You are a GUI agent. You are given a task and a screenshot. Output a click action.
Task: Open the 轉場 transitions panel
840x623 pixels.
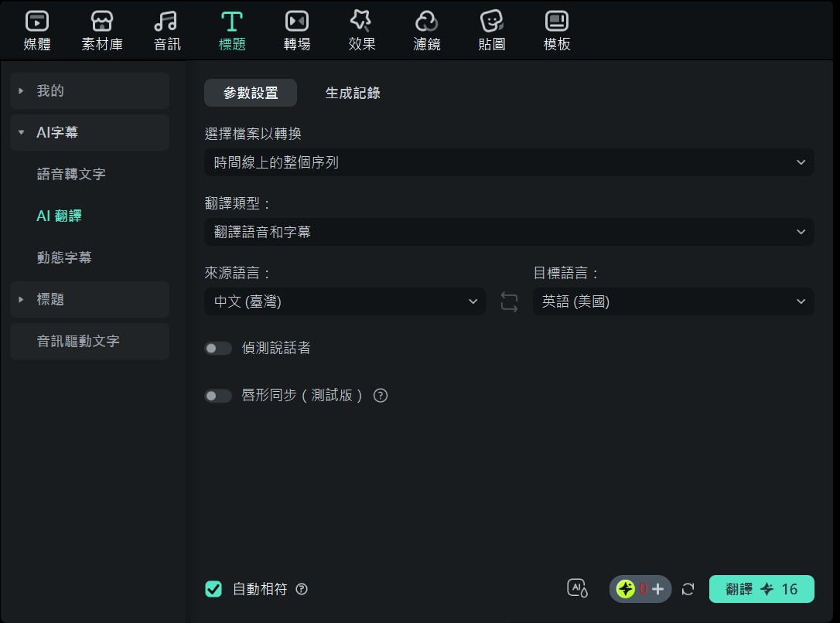click(x=297, y=29)
